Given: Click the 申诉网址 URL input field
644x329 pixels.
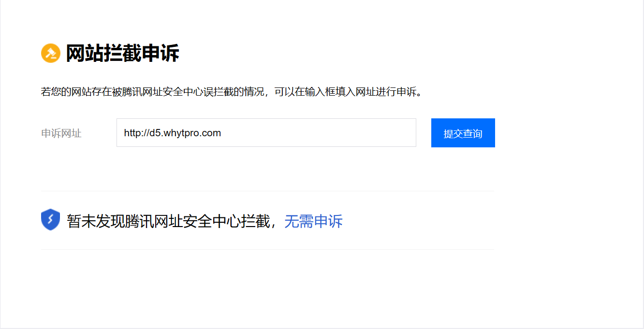Looking at the screenshot, I should click(266, 133).
